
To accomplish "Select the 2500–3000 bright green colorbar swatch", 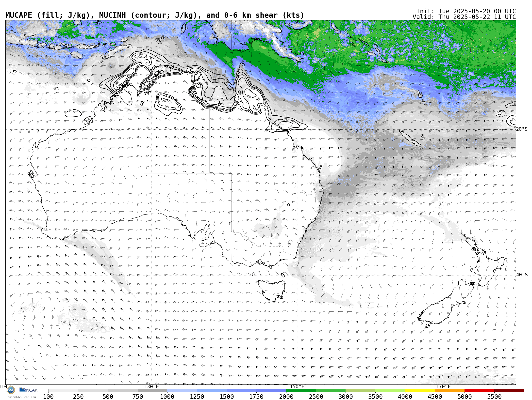I will (x=331, y=391).
